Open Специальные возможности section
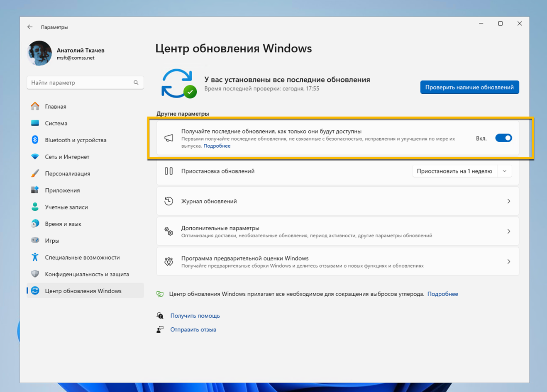 point(85,257)
